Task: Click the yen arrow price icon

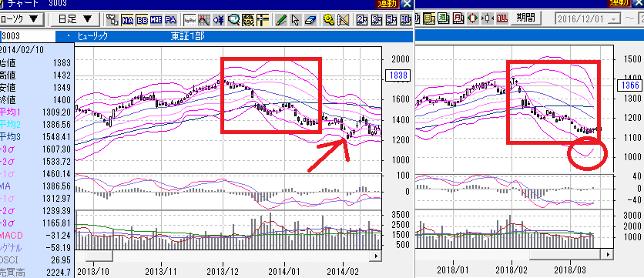Action: click(219, 19)
